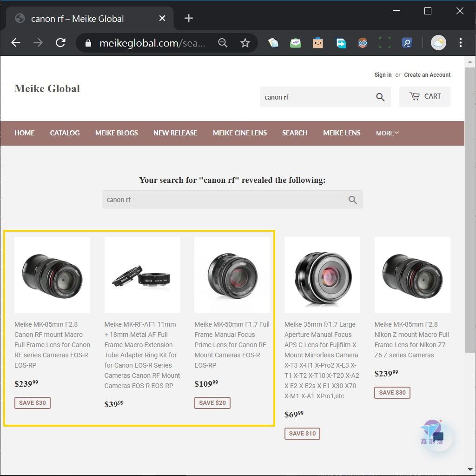Screen dimensions: 476x476
Task: Go back to the previous page
Action: coord(16,42)
